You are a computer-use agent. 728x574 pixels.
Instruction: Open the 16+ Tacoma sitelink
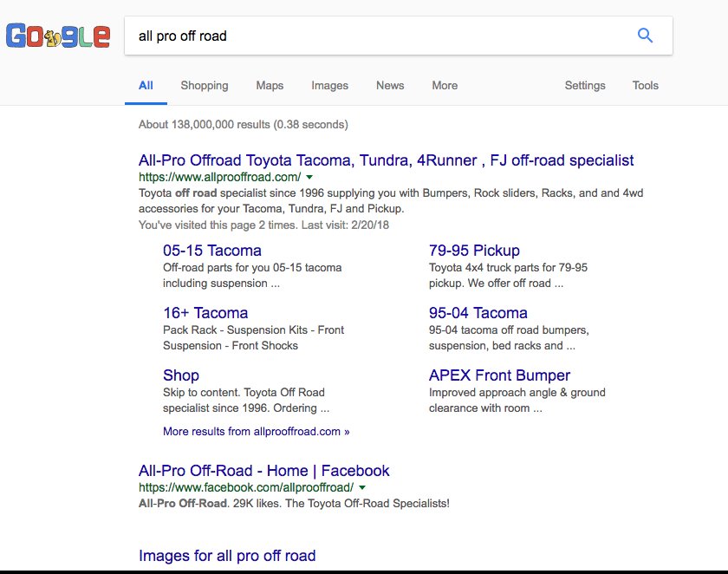pyautogui.click(x=205, y=312)
